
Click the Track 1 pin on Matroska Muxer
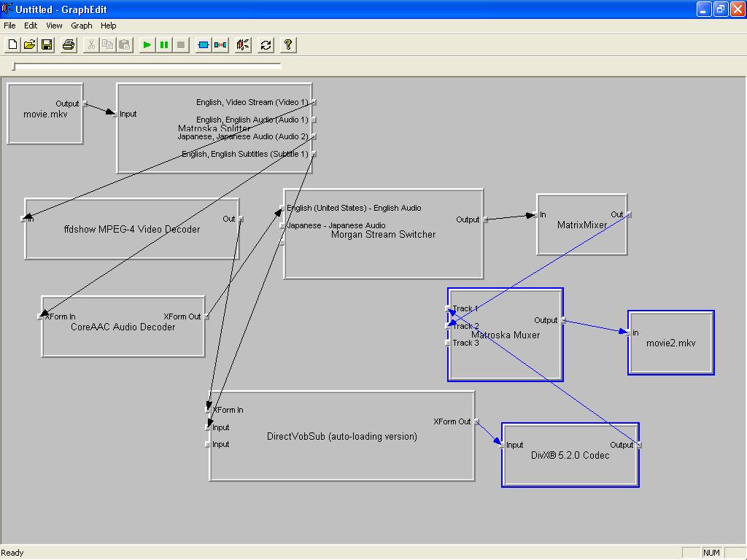click(x=447, y=308)
